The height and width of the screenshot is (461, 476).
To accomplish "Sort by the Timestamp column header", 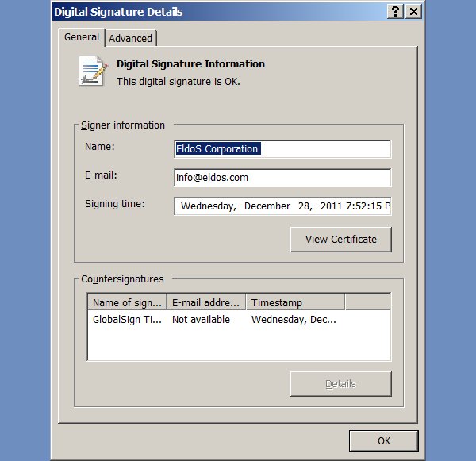I will [295, 302].
